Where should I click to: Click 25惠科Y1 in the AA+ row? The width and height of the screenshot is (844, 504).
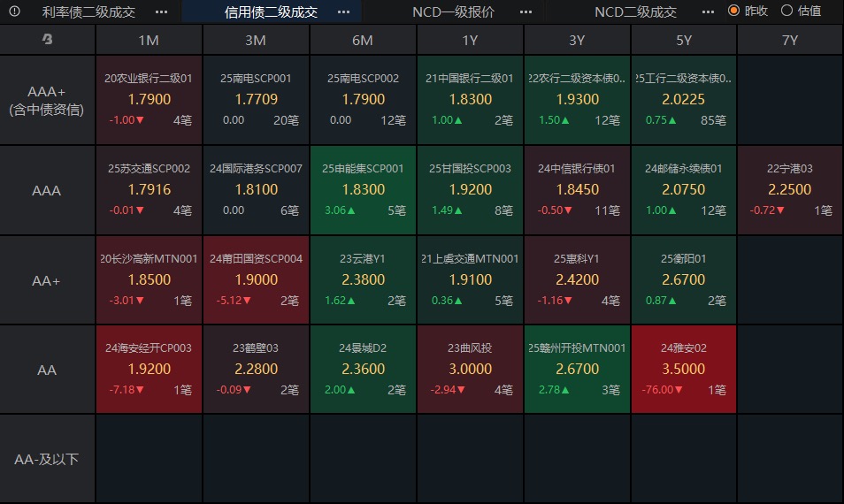click(577, 259)
